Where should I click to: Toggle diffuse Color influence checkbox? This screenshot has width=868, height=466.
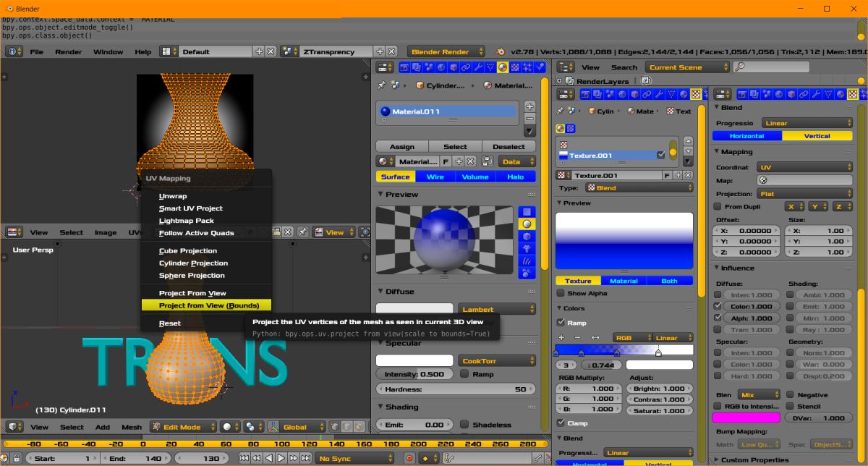coord(718,307)
